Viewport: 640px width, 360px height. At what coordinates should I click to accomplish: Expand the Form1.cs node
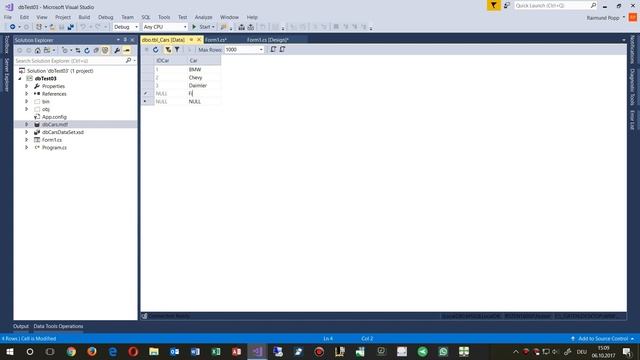(x=27, y=140)
